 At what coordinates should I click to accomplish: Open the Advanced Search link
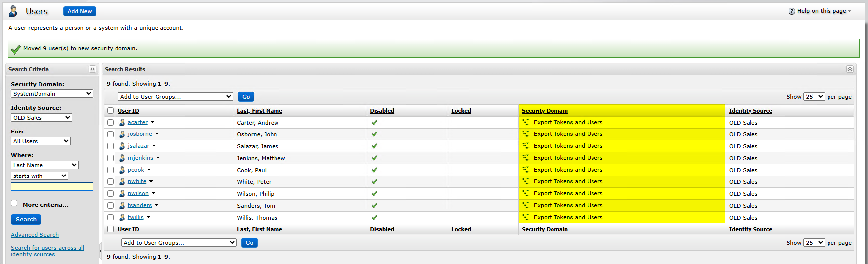pyautogui.click(x=35, y=235)
